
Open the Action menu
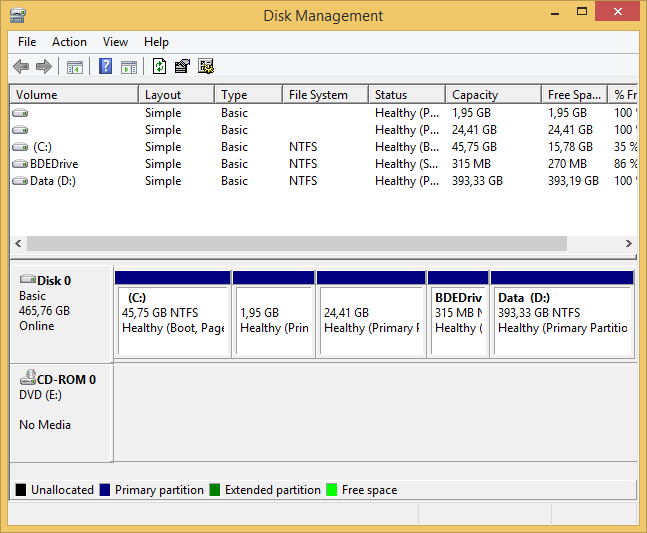69,42
